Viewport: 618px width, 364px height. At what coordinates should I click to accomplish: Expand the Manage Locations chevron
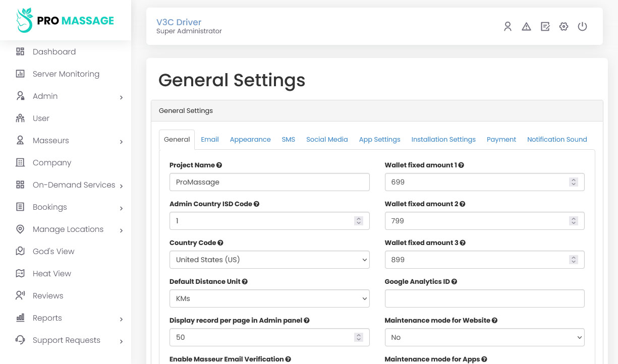tap(121, 230)
